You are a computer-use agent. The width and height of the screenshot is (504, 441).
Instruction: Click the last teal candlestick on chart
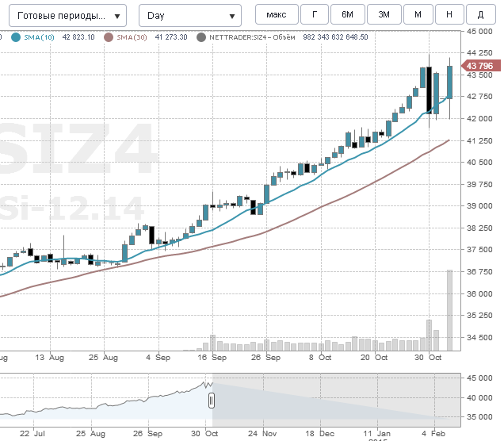click(x=449, y=82)
